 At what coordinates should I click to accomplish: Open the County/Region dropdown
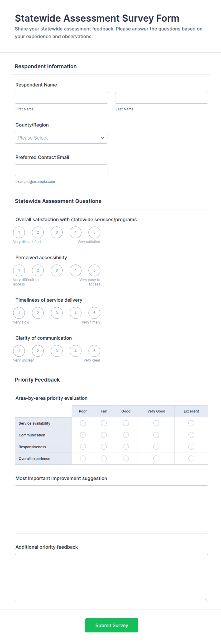61,138
